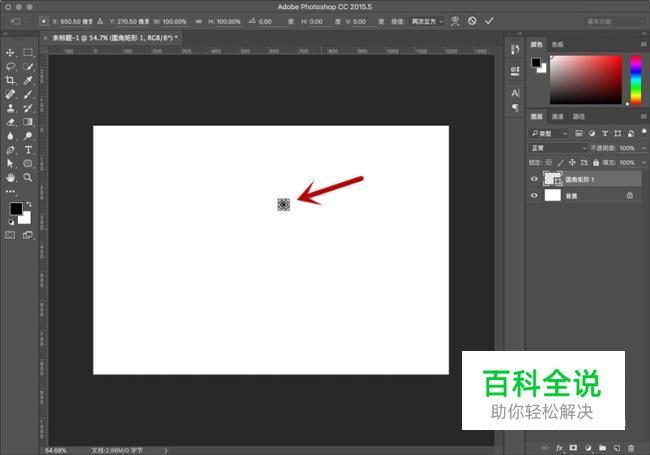Image resolution: width=650 pixels, height=455 pixels.
Task: Click the toolbox foreground color swatch
Action: point(16,208)
